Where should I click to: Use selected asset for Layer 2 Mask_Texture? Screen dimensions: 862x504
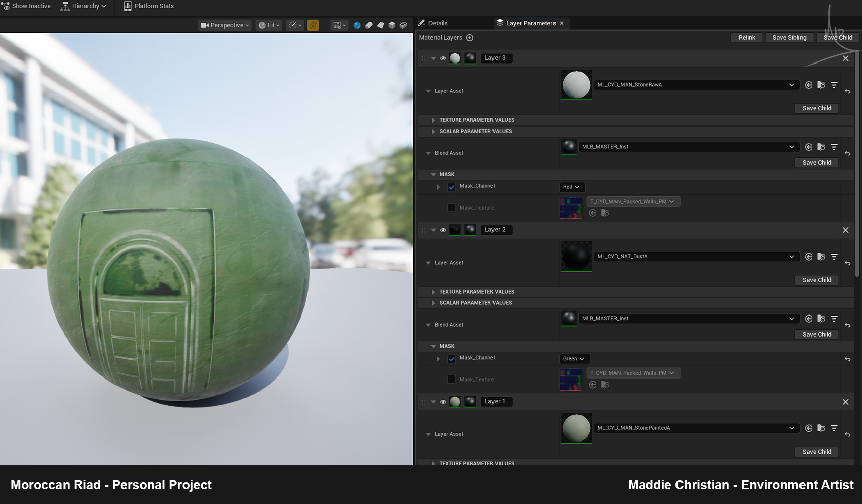[x=593, y=385]
